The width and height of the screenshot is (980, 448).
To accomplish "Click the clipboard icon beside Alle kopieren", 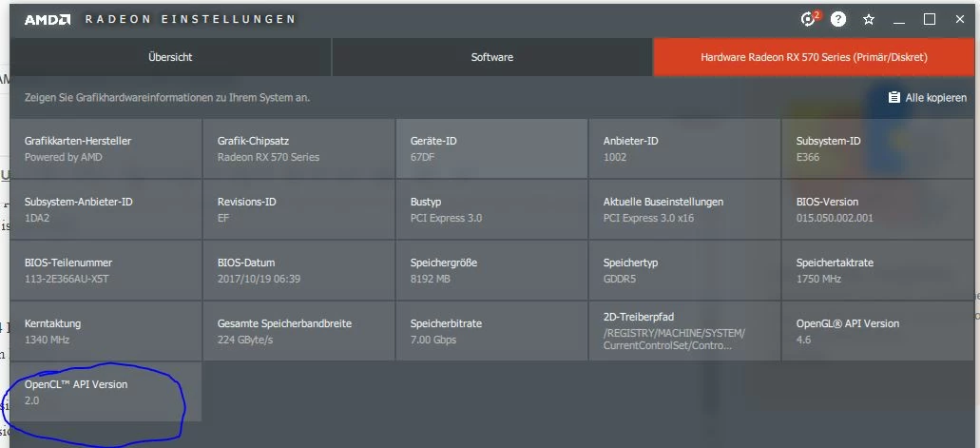I will point(894,98).
